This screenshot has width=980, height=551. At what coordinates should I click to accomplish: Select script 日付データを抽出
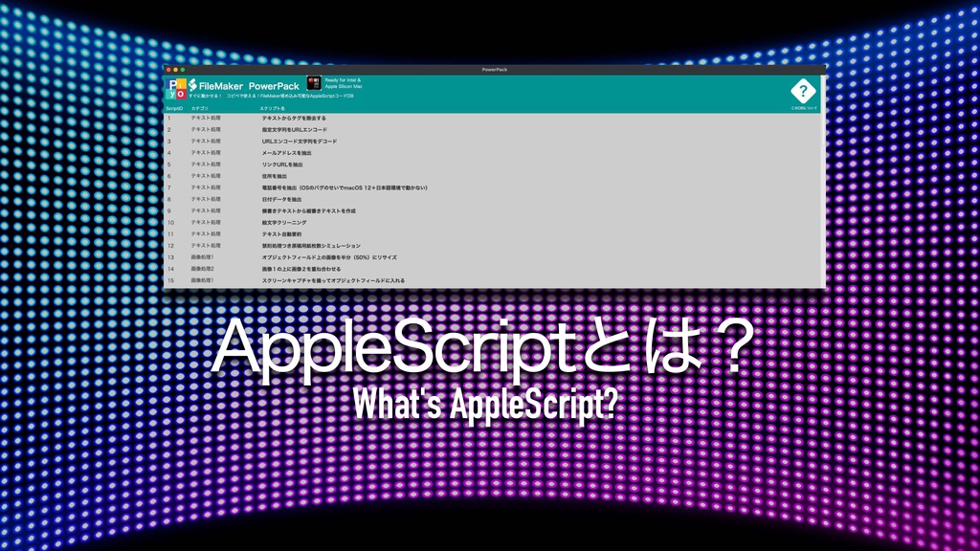point(281,199)
